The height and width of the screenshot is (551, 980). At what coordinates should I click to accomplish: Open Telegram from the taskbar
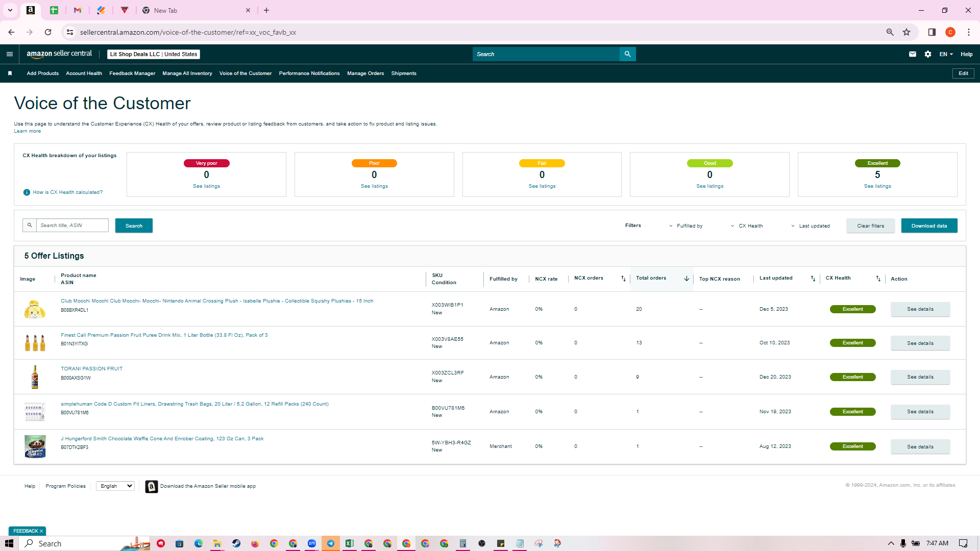point(331,543)
